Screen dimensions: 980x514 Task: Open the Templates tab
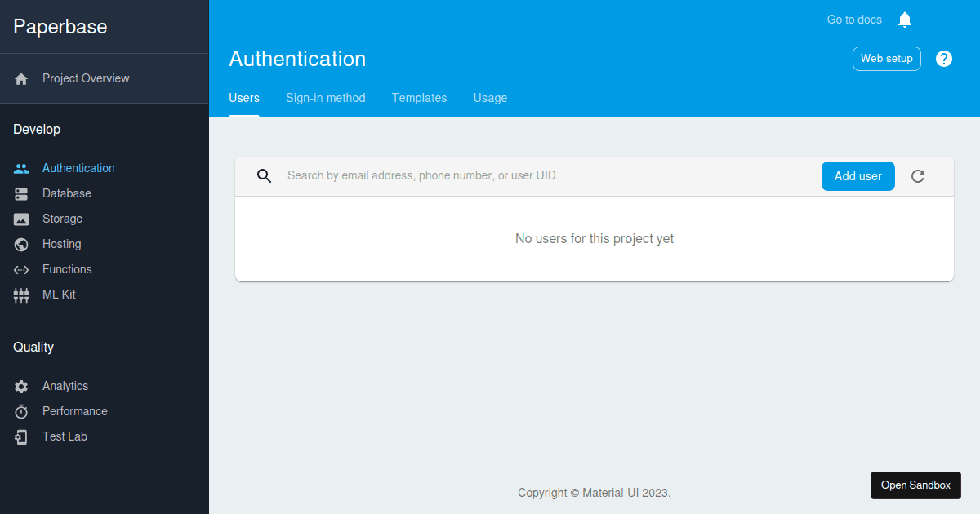(419, 98)
